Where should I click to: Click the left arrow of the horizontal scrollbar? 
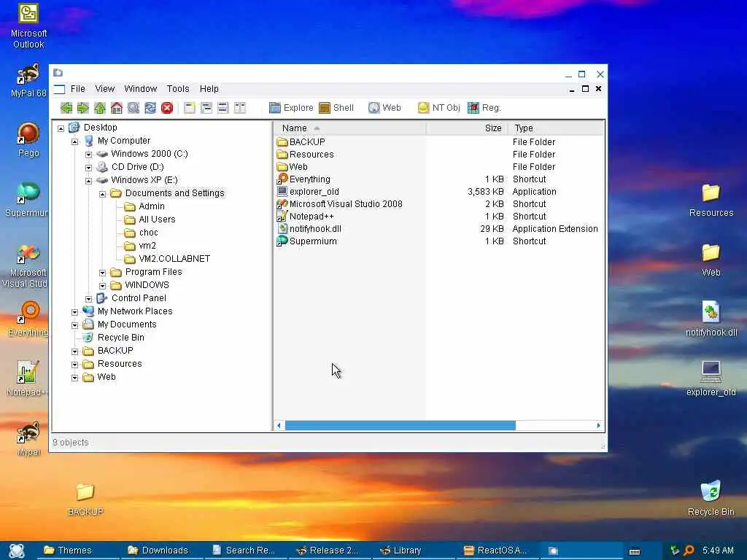[x=279, y=425]
